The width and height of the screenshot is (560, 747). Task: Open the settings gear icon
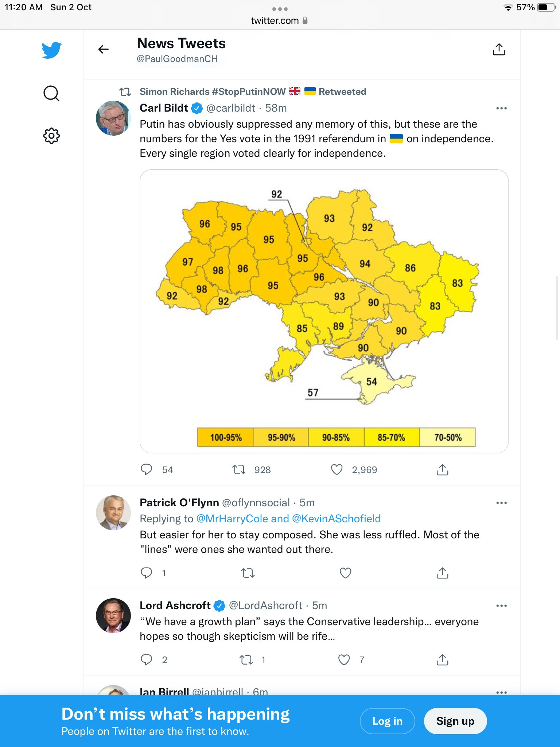[51, 136]
